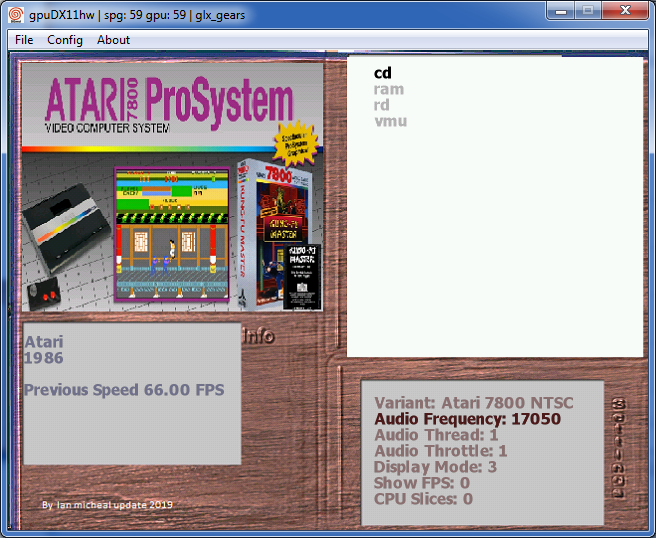Open the Config menu
Image resolution: width=656 pixels, height=538 pixels.
(65, 40)
